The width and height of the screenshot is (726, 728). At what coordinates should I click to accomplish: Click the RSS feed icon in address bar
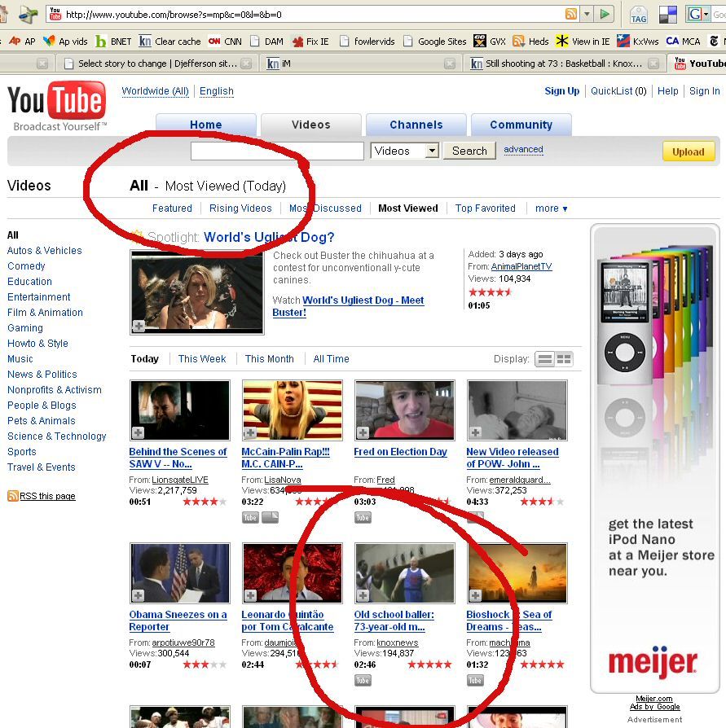[571, 14]
